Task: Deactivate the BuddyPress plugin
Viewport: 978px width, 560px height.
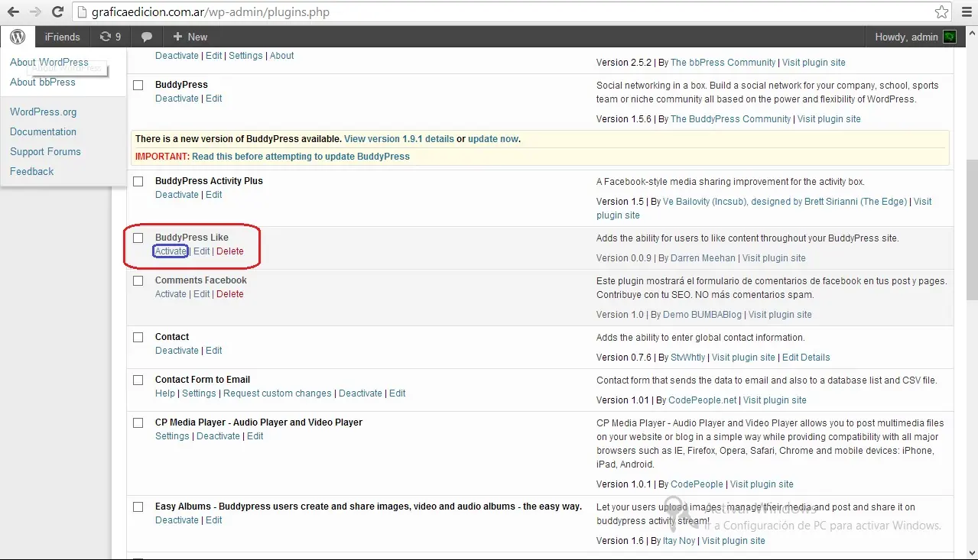Action: click(177, 99)
